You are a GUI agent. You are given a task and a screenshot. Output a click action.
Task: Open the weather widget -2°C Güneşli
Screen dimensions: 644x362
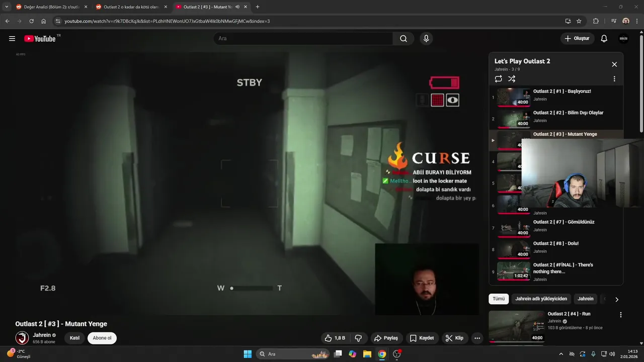(x=19, y=353)
